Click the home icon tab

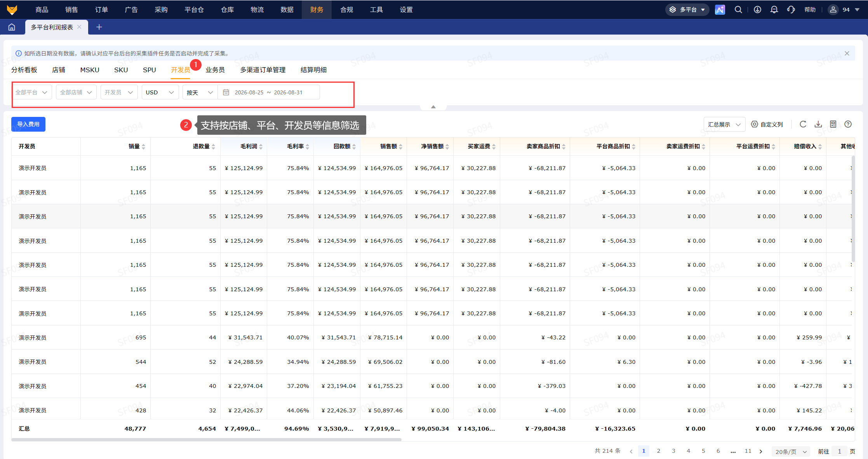[x=12, y=27]
